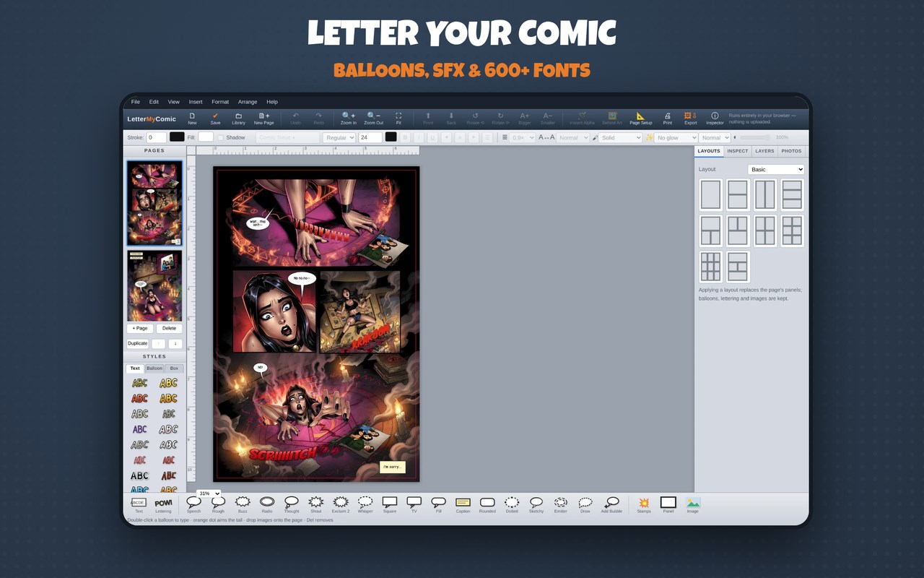Open the No glow dropdown

coord(676,137)
